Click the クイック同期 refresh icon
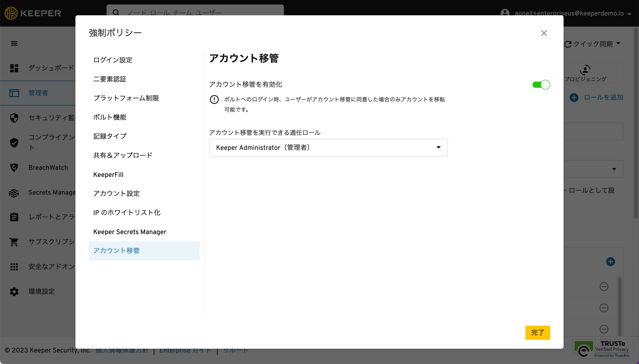Screen dimensions: 639x364 click(x=568, y=44)
